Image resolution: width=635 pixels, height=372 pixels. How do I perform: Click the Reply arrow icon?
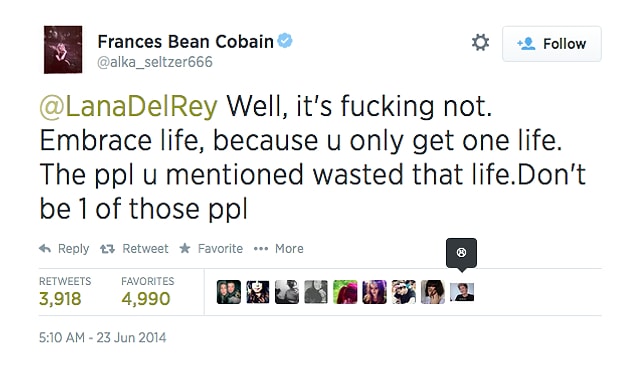point(45,249)
